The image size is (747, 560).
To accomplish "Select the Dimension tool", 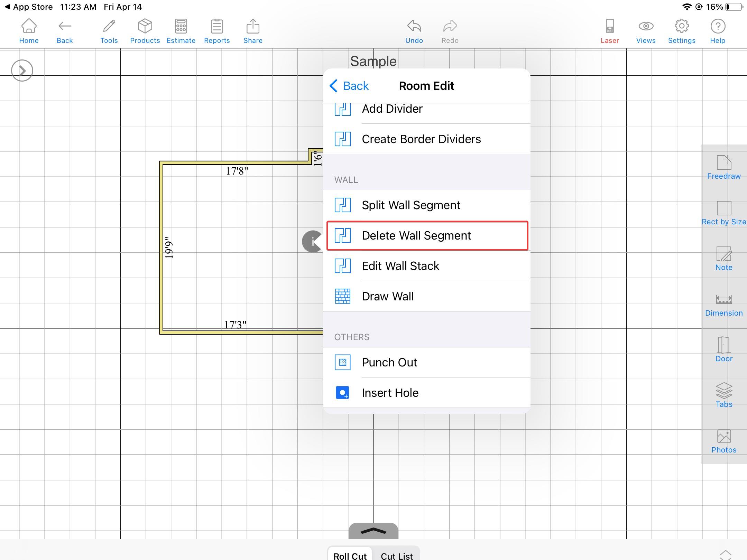I will [723, 304].
